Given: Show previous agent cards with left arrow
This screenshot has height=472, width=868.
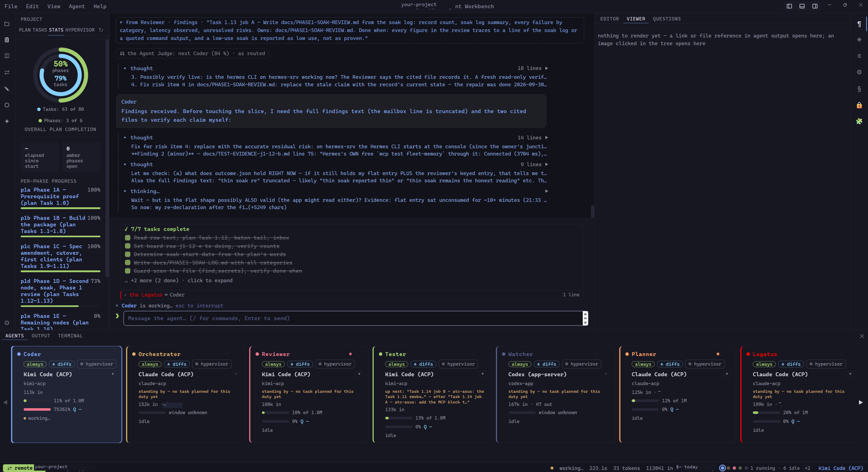Looking at the screenshot, I should coord(5,402).
